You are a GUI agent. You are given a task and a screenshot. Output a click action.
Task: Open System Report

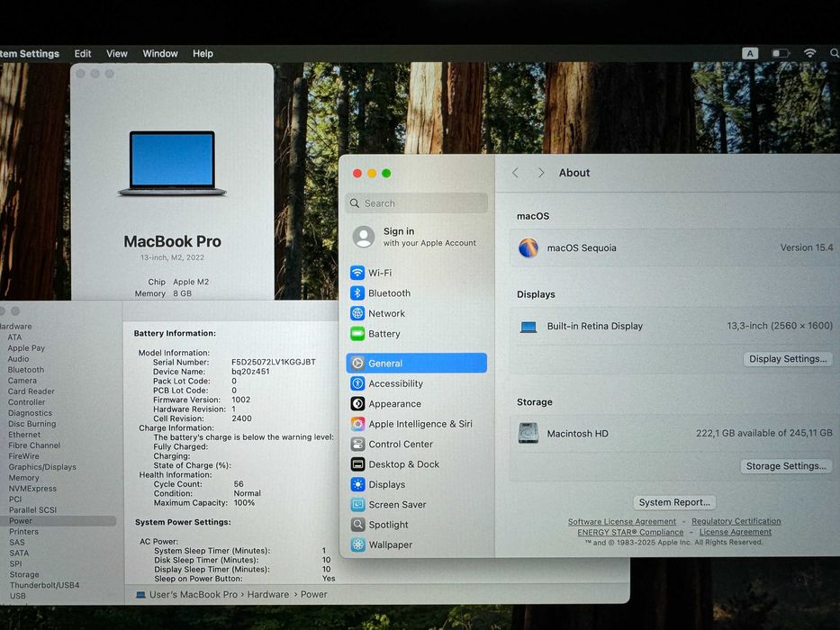(674, 502)
